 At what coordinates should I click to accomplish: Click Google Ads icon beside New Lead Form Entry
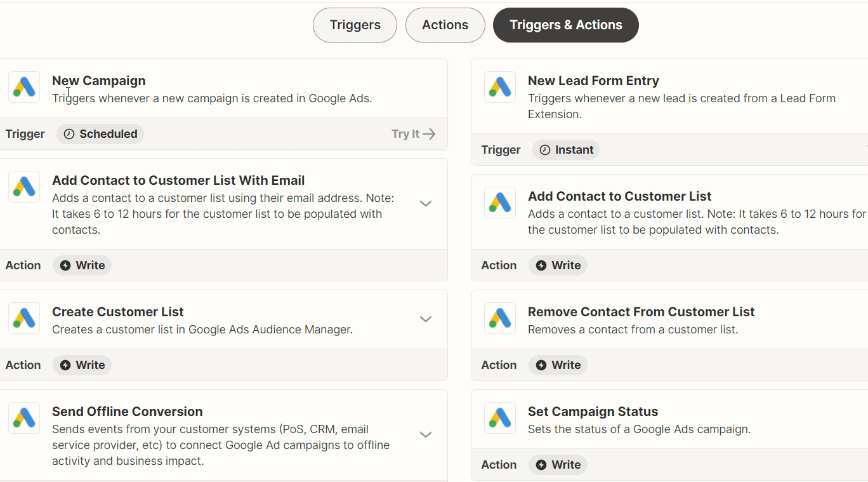[500, 87]
